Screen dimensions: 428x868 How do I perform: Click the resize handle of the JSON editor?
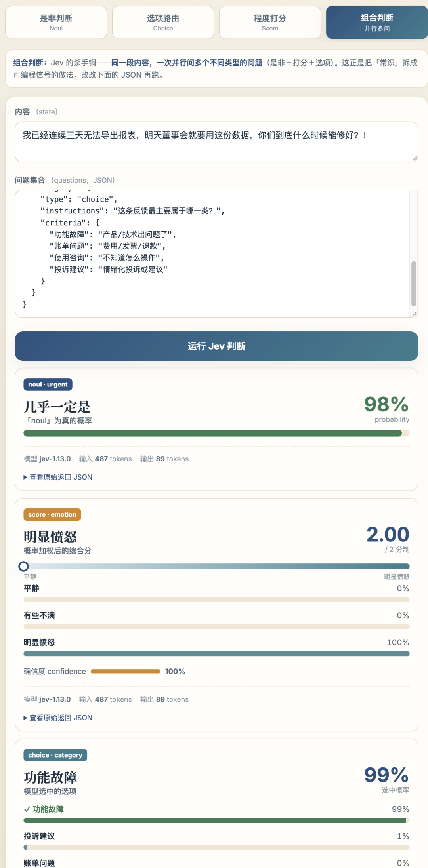(415, 314)
